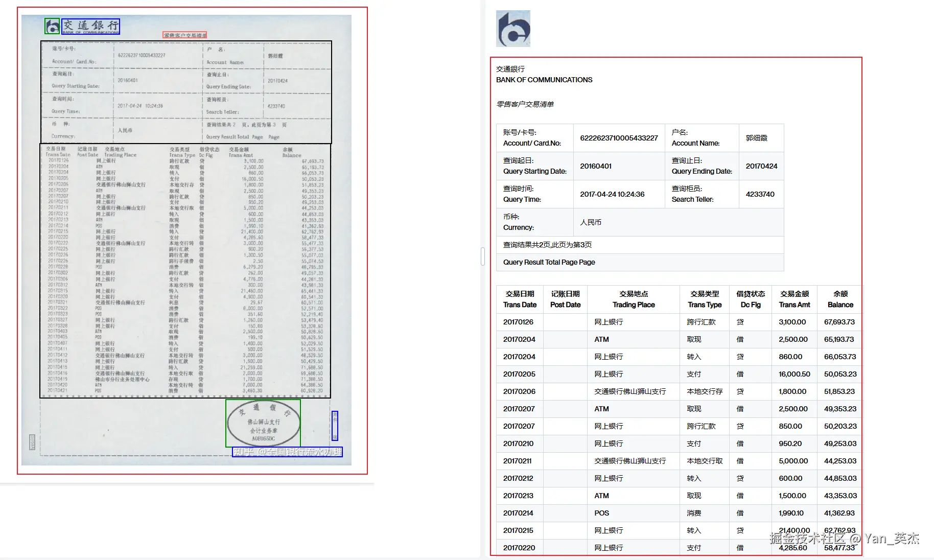Viewport: 934px width, 560px height.
Task: Click the "BANK OF COMMUNICATIONS" line in parsed output
Action: click(x=544, y=80)
